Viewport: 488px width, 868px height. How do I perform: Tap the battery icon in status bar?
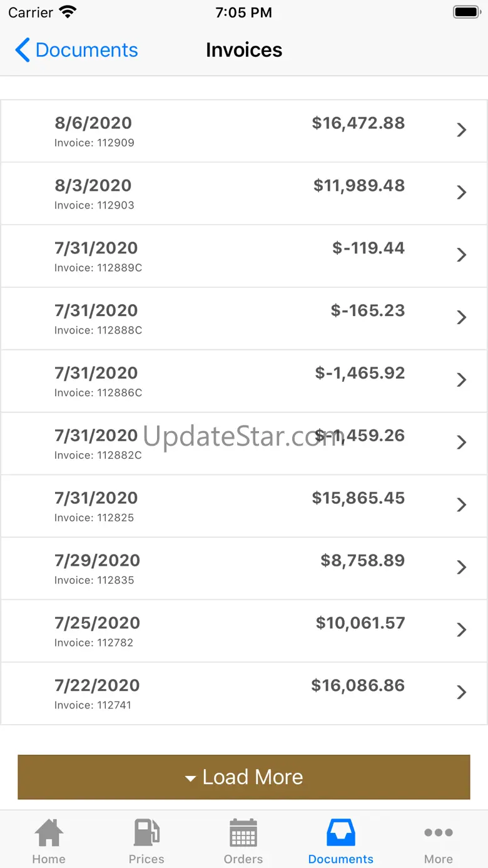[466, 12]
